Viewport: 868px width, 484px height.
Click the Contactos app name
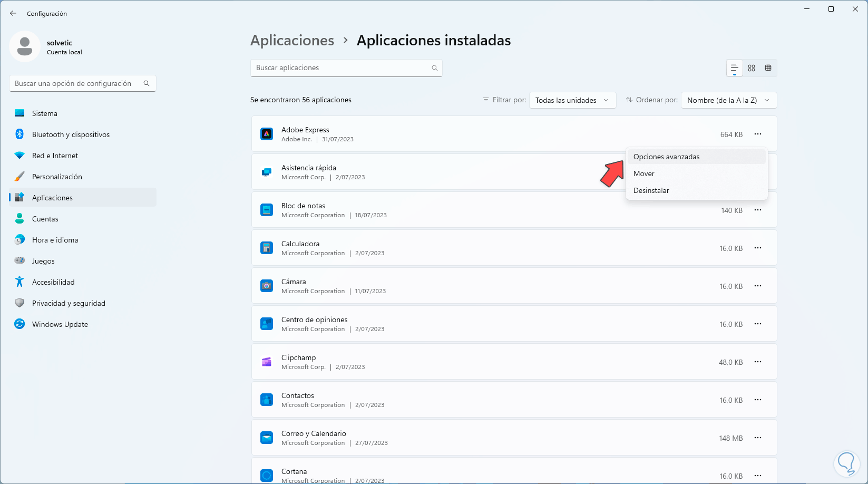(x=298, y=395)
